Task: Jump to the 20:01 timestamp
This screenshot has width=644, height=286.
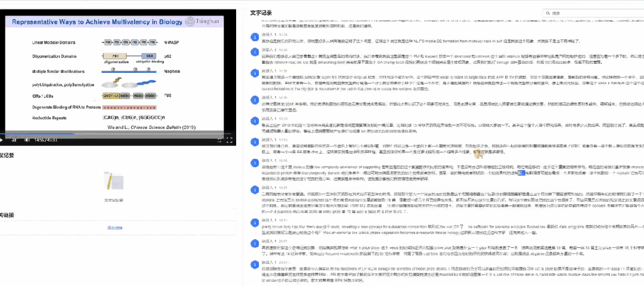Action: pos(283,242)
